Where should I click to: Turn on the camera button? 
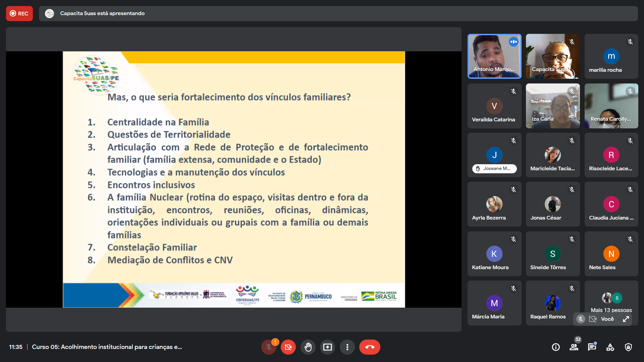click(x=288, y=347)
